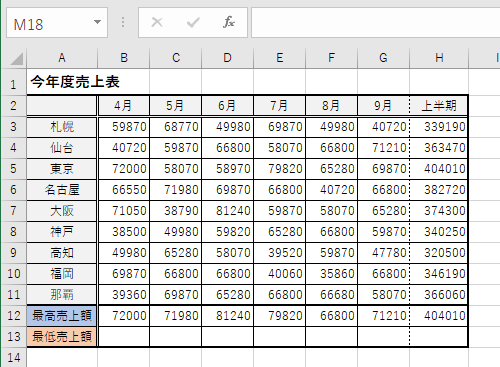The image size is (500, 367).
Task: Click the 340250 total for 神戸
Action: click(439, 232)
